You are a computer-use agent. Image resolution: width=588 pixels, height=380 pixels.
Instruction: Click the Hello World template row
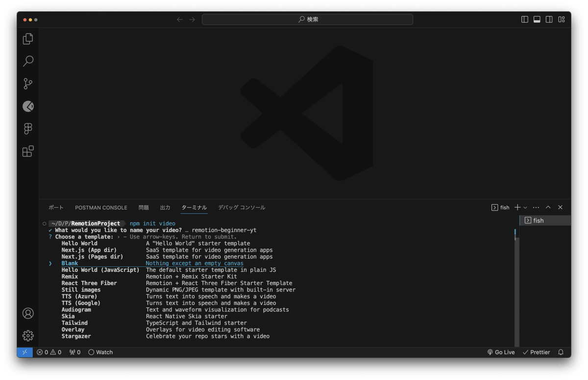click(156, 243)
